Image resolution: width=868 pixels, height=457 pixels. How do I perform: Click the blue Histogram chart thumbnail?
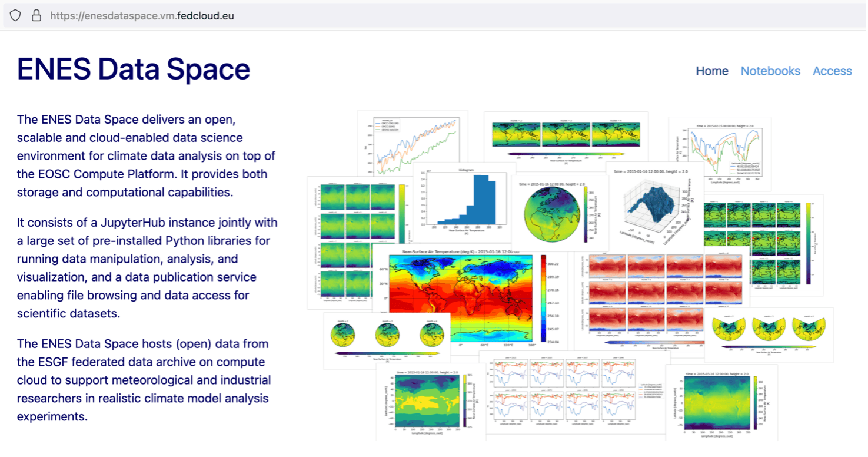click(x=464, y=201)
